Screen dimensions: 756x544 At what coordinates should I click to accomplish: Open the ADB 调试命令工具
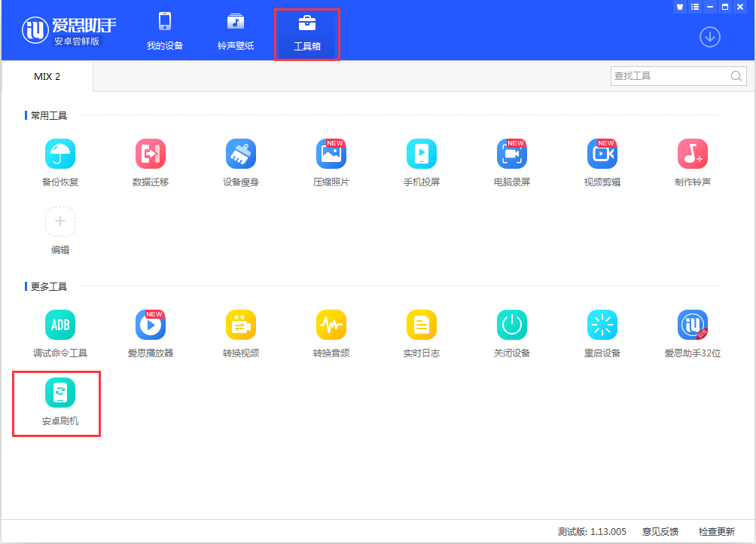click(60, 325)
